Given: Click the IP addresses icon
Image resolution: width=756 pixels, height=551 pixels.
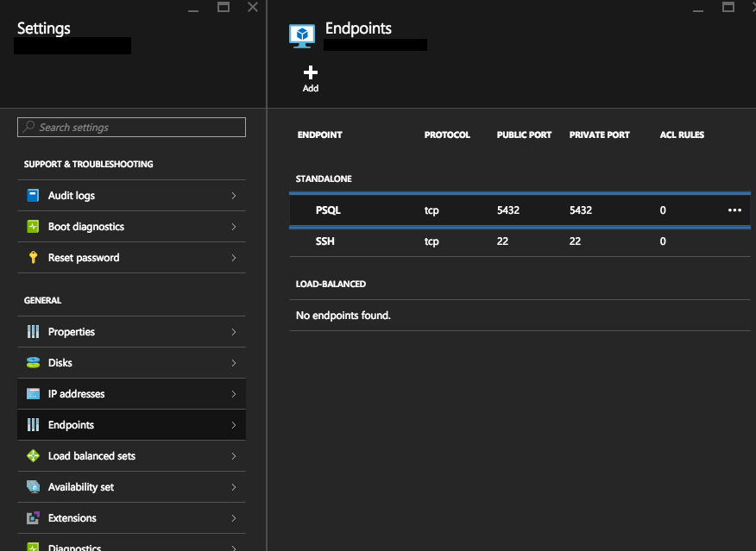Looking at the screenshot, I should 33,394.
